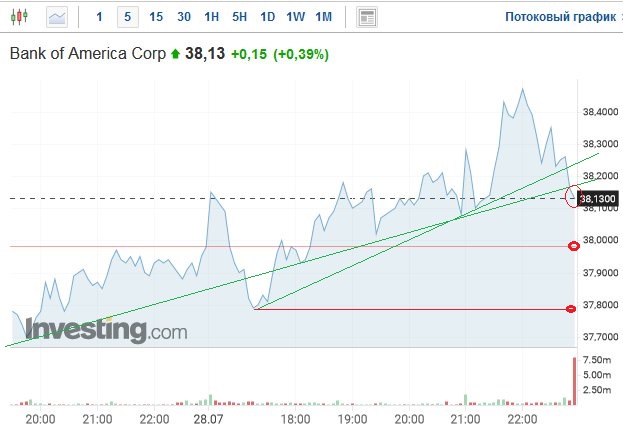Click the 38,0000 axis label
The height and width of the screenshot is (429, 623).
pyautogui.click(x=600, y=240)
